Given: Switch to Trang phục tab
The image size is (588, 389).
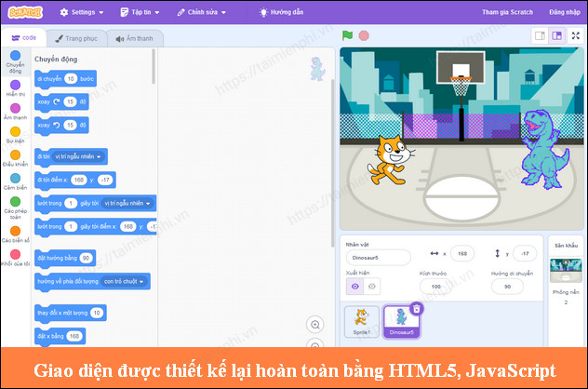Looking at the screenshot, I should coord(76,38).
